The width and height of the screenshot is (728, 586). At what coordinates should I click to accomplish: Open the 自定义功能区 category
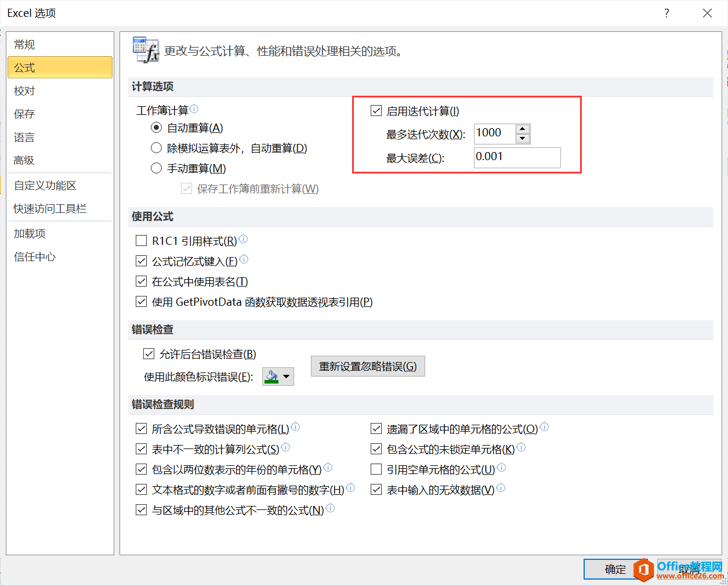60,185
